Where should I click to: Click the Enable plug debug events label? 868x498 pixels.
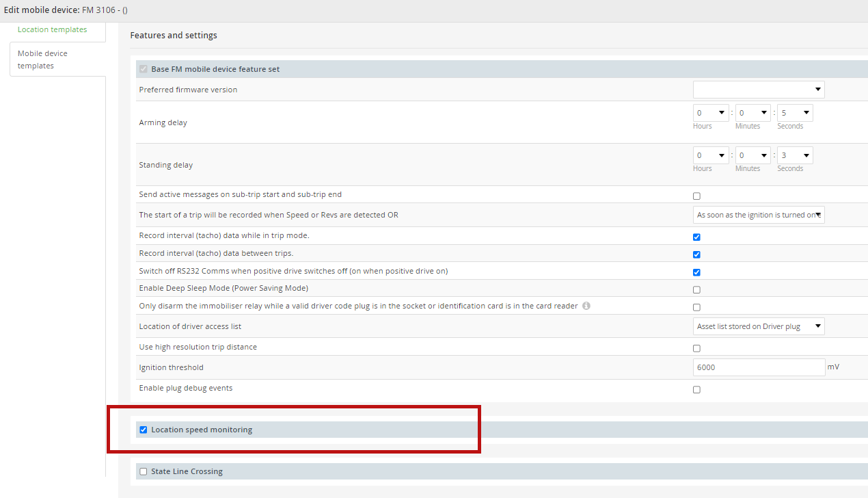pyautogui.click(x=185, y=388)
